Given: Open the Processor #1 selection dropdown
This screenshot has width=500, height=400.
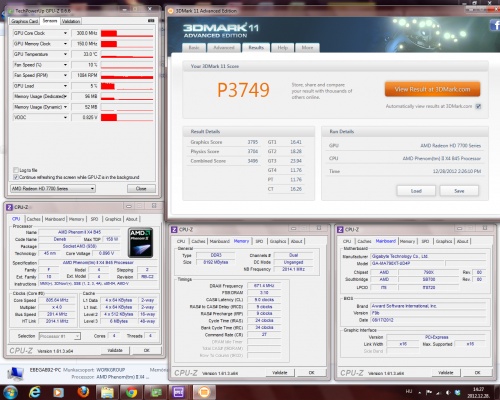Looking at the screenshot, I should 60,336.
